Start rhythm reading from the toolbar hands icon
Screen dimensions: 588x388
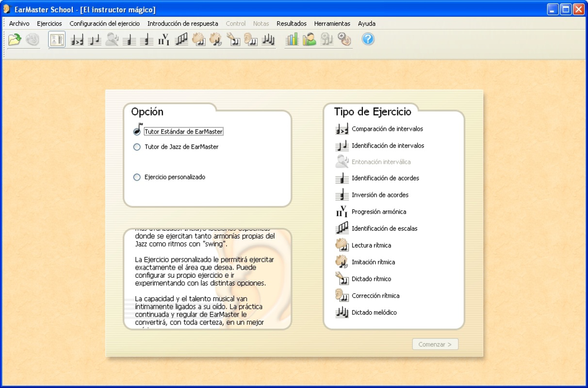pos(198,39)
